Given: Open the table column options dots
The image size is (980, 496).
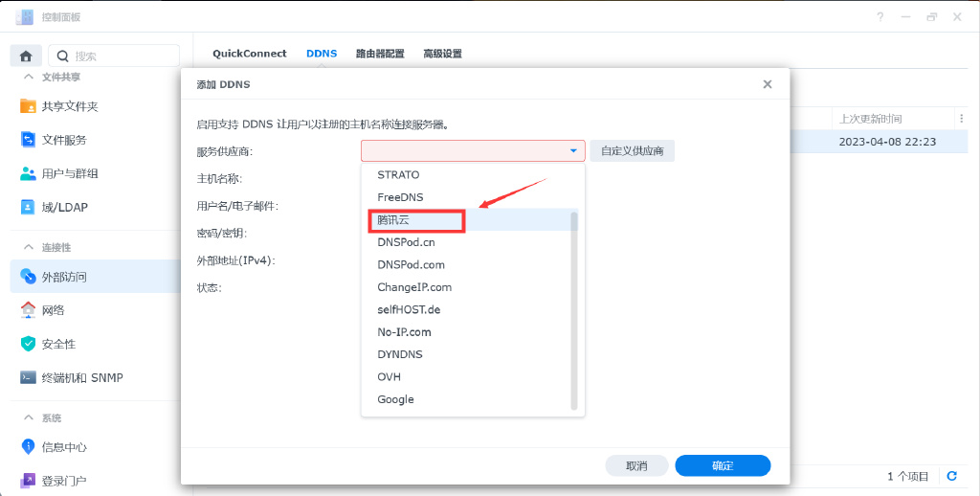Looking at the screenshot, I should point(961,118).
